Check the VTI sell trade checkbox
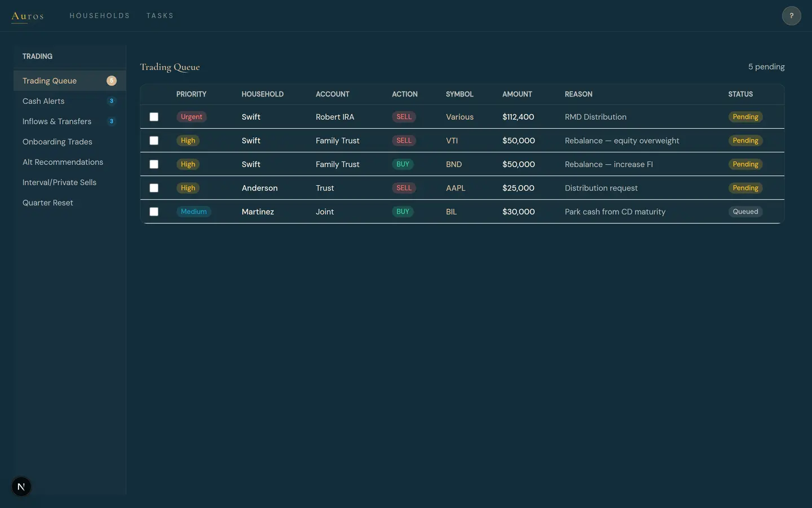The image size is (812, 508). (154, 141)
